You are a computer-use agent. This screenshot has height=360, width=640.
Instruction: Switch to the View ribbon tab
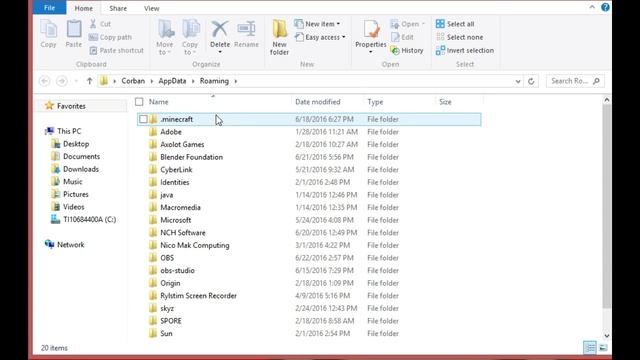(151, 8)
